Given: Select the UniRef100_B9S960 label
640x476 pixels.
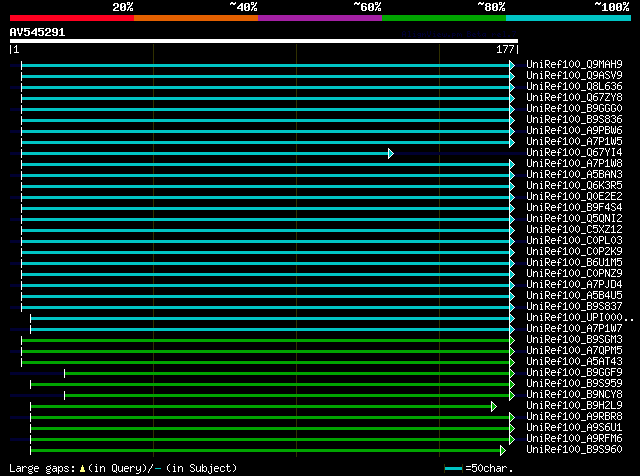Looking at the screenshot, I should click(574, 450).
